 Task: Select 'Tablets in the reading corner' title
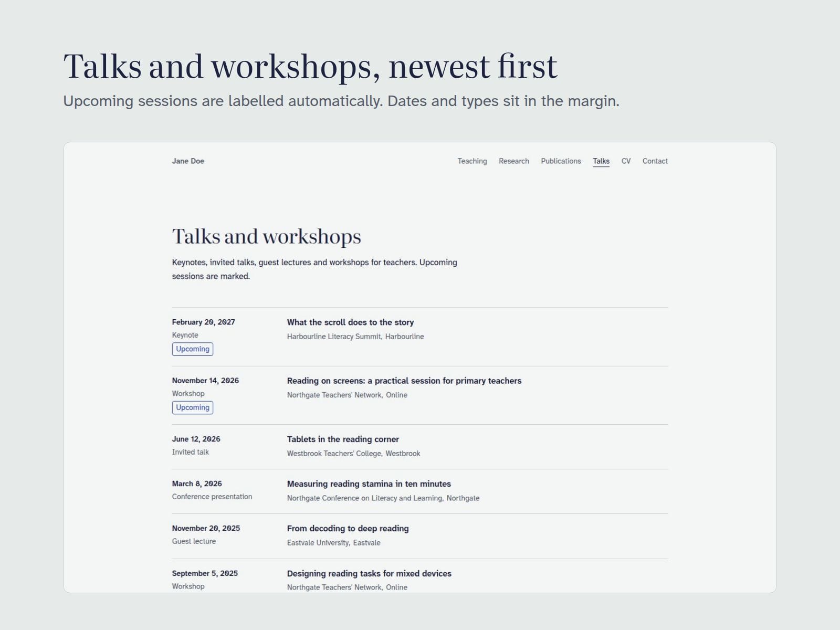[343, 439]
